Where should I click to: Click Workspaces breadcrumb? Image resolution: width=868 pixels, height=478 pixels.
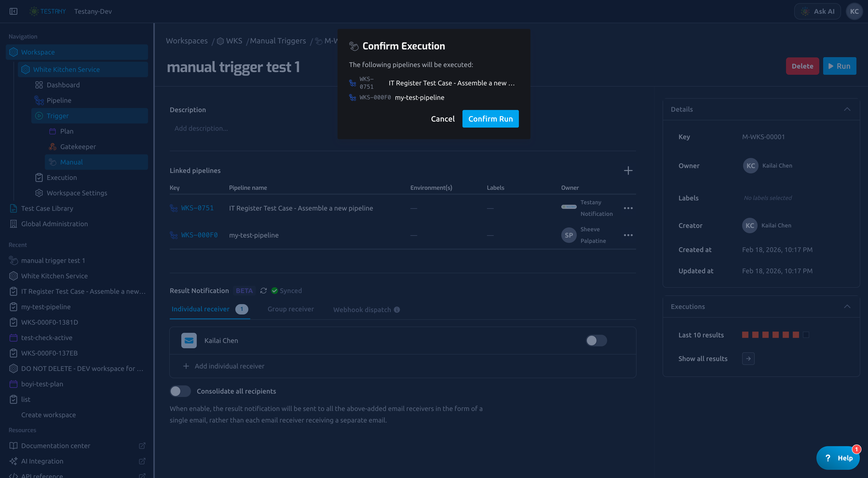pos(187,41)
